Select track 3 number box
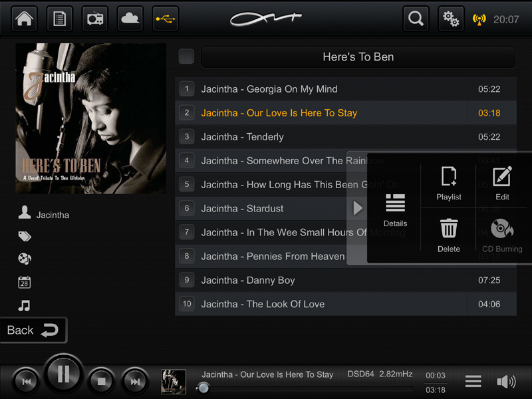Viewport: 532px width, 399px height. coord(187,137)
